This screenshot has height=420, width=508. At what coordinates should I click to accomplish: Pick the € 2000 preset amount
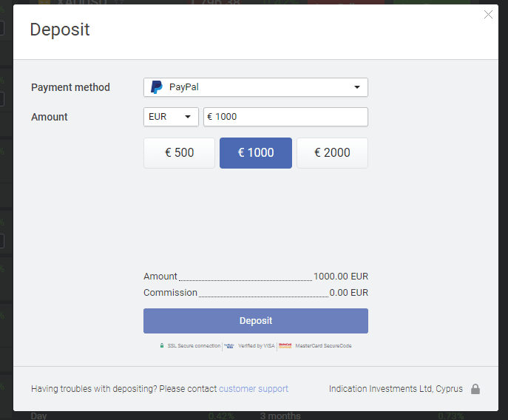point(332,153)
